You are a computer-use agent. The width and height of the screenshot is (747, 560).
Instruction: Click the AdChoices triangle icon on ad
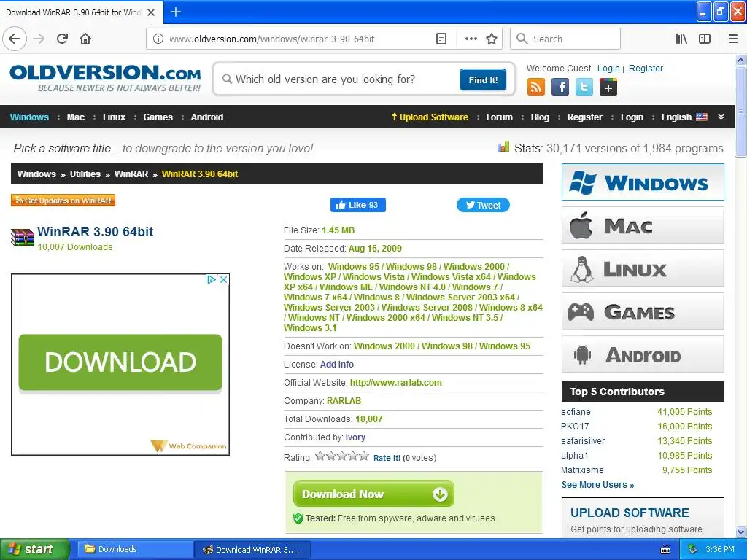tap(212, 279)
